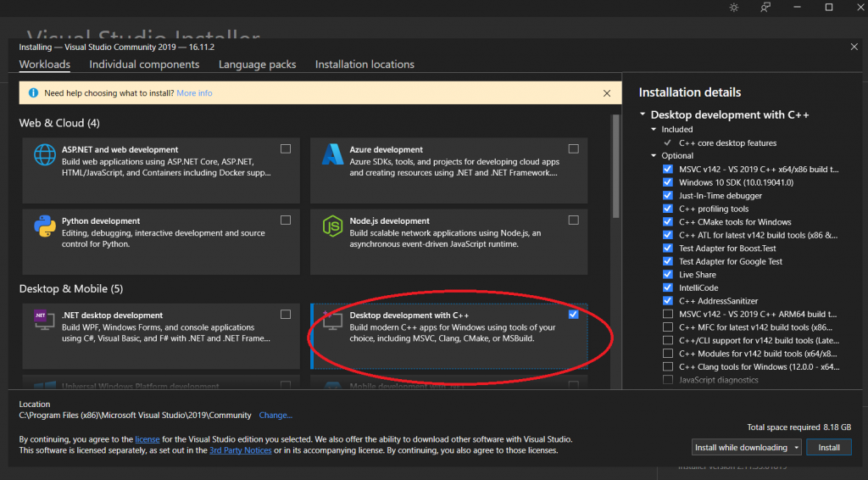The height and width of the screenshot is (480, 868).
Task: Click the .NET desktop development icon
Action: [x=44, y=320]
